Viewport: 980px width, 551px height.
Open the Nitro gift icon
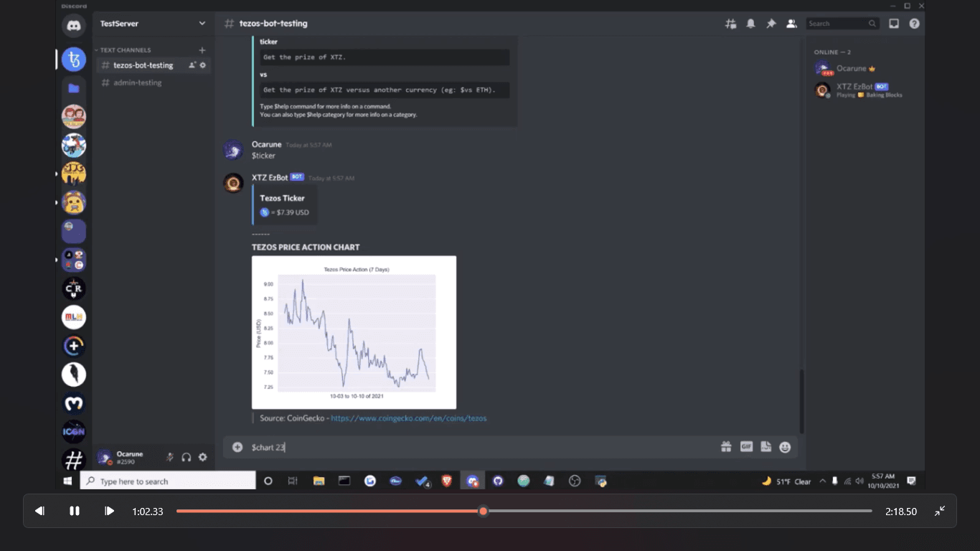726,447
